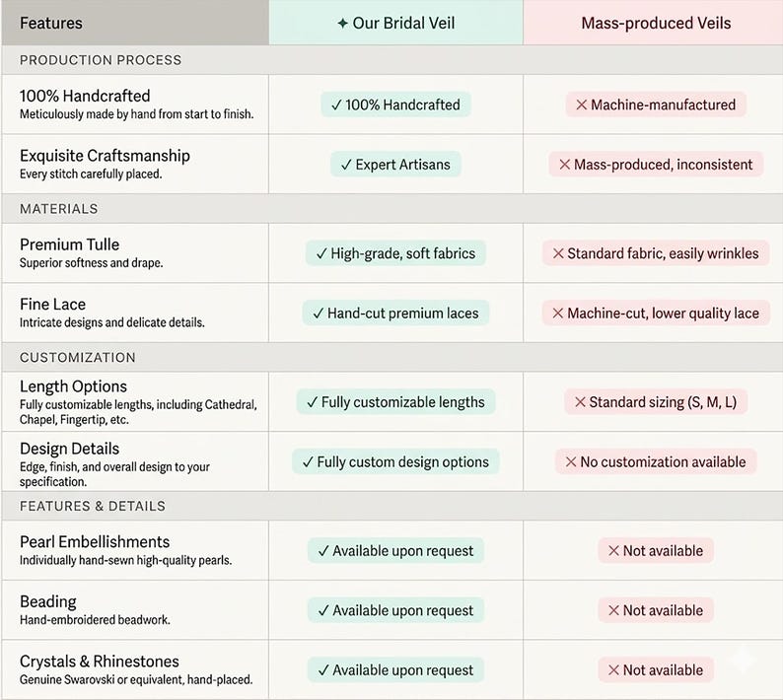The width and height of the screenshot is (783, 700).
Task: Click the checkmark icon in the 100% Handcrafted badge
Action: pyautogui.click(x=336, y=105)
